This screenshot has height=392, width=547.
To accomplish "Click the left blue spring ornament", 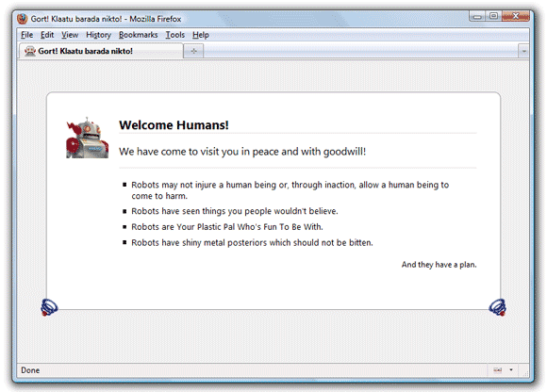I will pos(49,307).
